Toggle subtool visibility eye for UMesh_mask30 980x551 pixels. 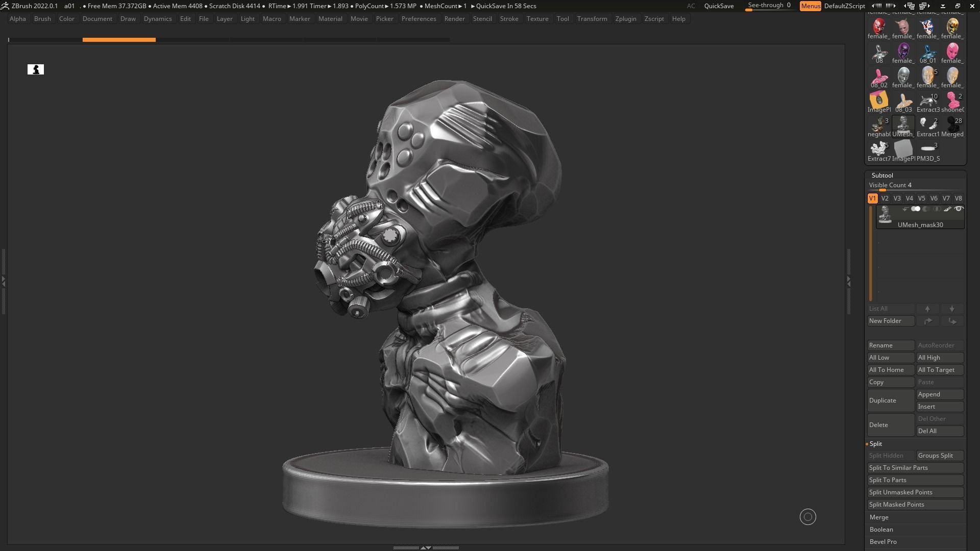coord(959,209)
